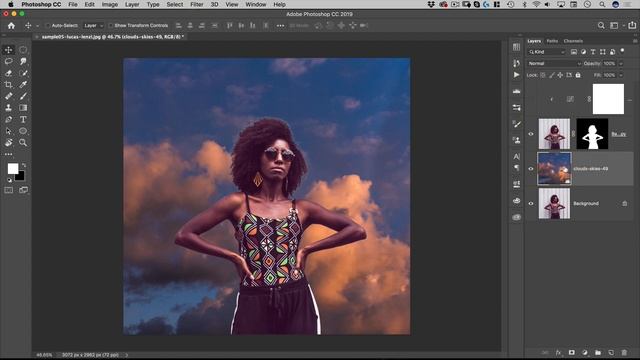This screenshot has height=360, width=640.
Task: Toggle Lock position
Action: click(x=560, y=75)
